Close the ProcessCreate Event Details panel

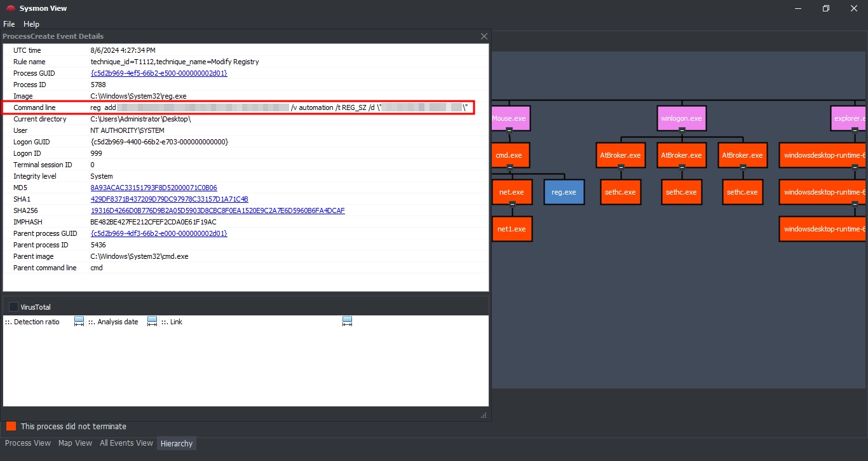pyautogui.click(x=484, y=37)
